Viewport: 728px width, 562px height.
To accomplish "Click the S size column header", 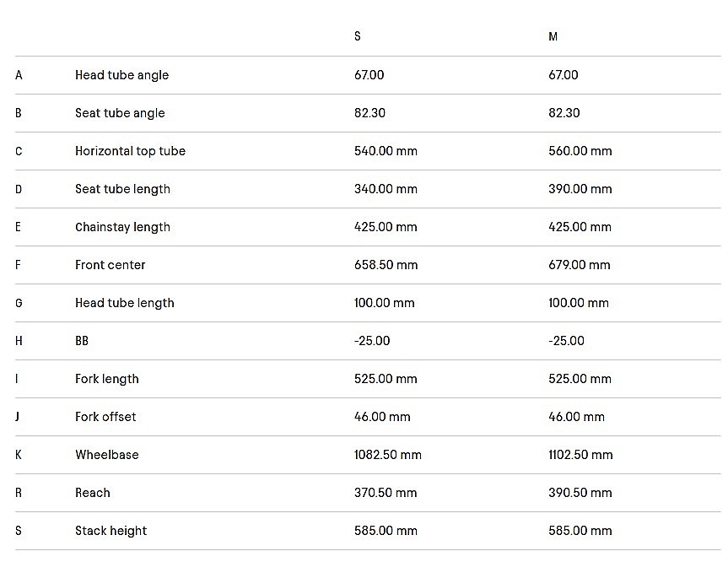I will click(358, 36).
